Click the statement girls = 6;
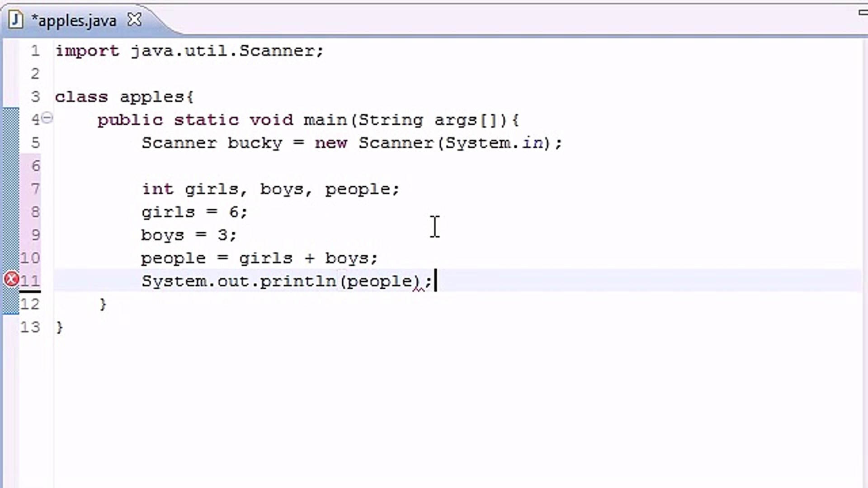 [x=193, y=211]
